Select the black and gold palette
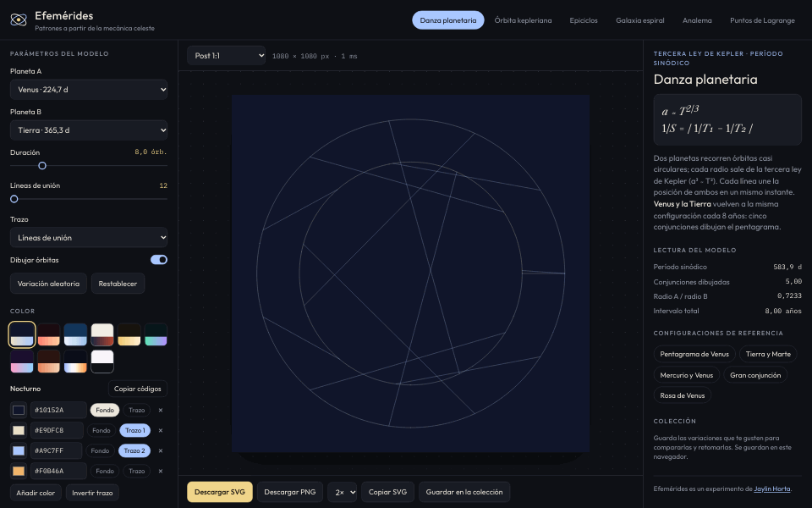Image resolution: width=812 pixels, height=508 pixels. (x=129, y=334)
